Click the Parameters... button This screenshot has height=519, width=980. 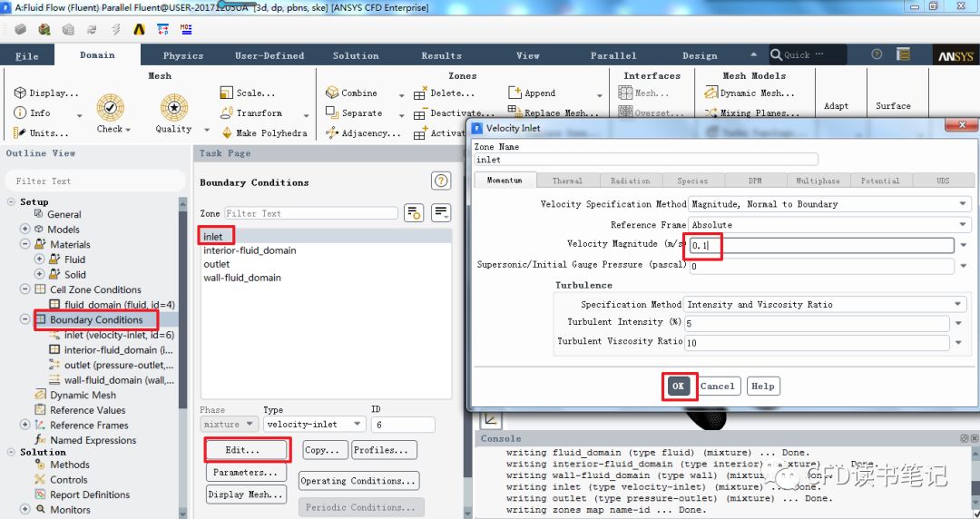[246, 472]
